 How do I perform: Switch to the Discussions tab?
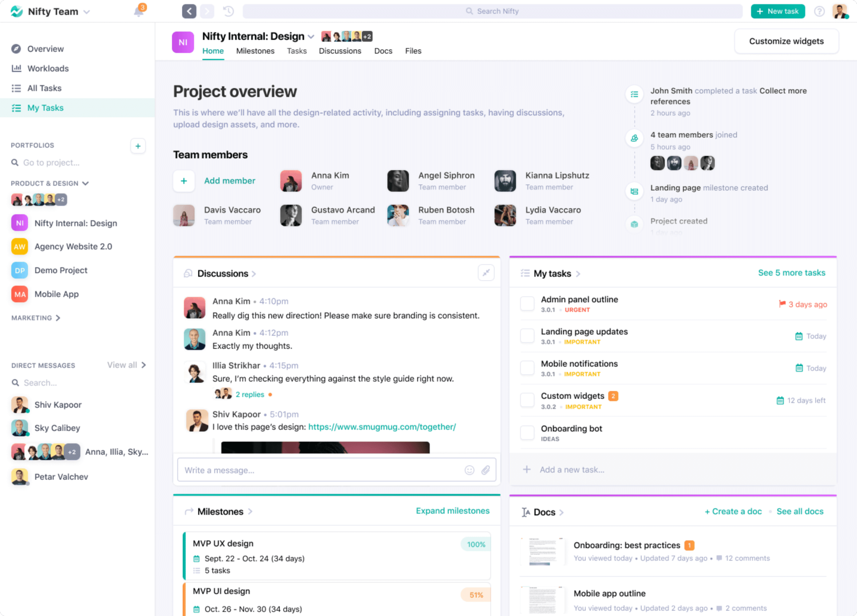[x=339, y=51]
